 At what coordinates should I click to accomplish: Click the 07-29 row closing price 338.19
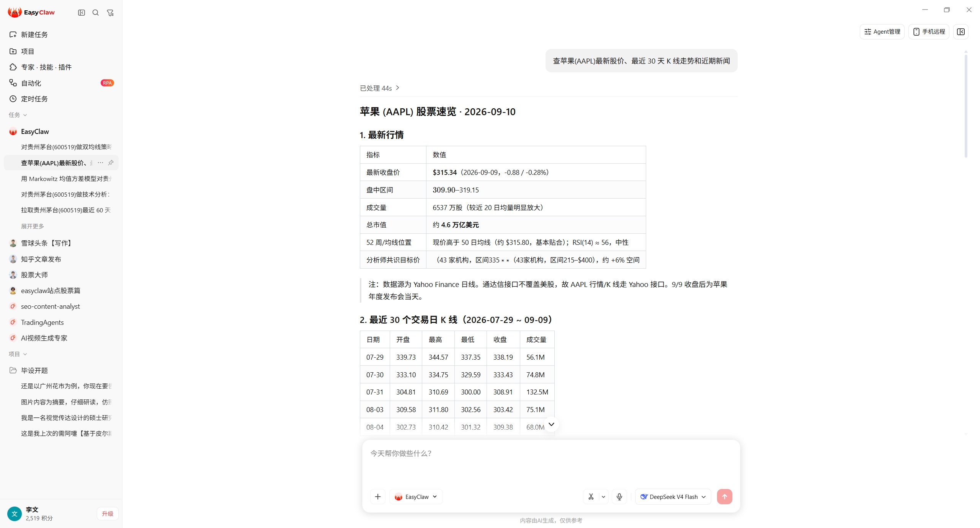pyautogui.click(x=503, y=357)
